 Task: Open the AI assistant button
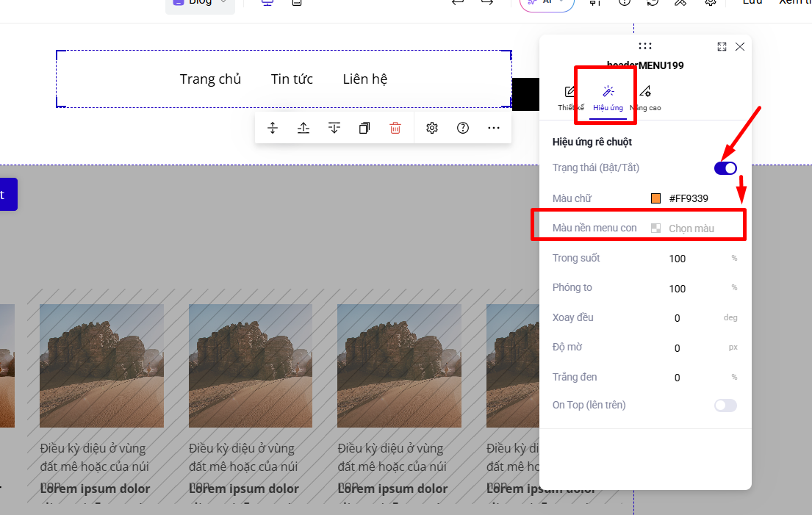[547, 4]
